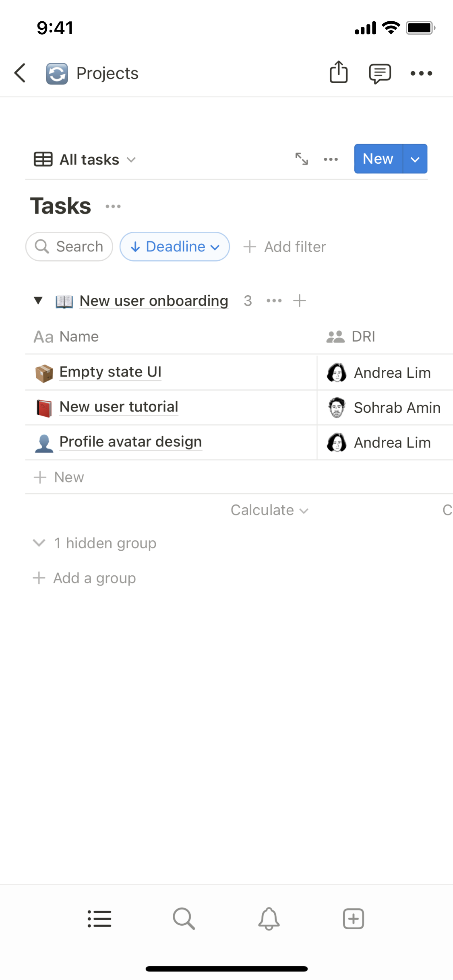Tap the create new page icon
This screenshot has height=980, width=453.
pos(353,919)
